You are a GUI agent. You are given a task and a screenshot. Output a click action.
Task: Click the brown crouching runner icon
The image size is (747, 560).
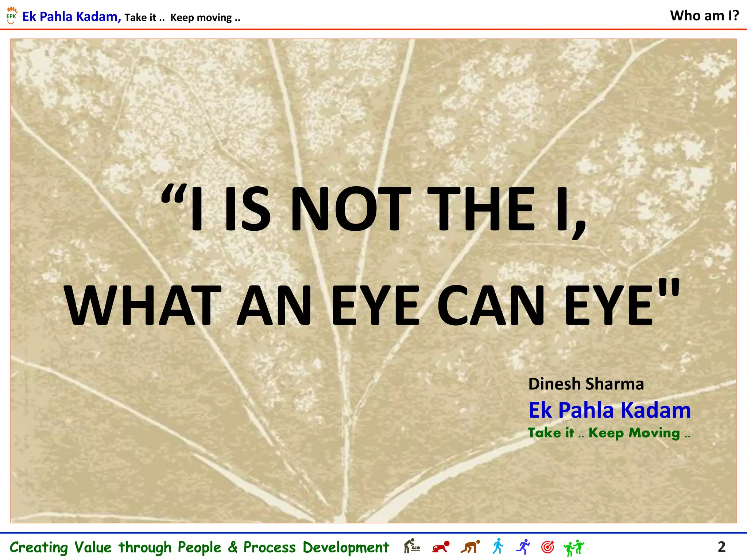(470, 547)
